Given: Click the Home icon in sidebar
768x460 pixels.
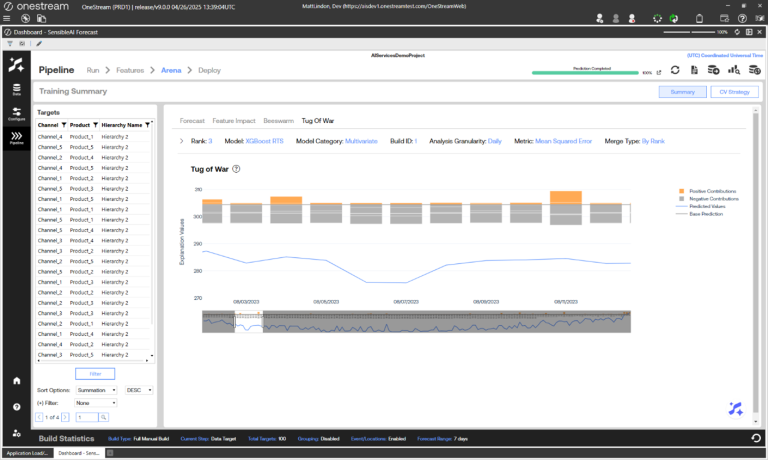Looking at the screenshot, I should pyautogui.click(x=17, y=381).
